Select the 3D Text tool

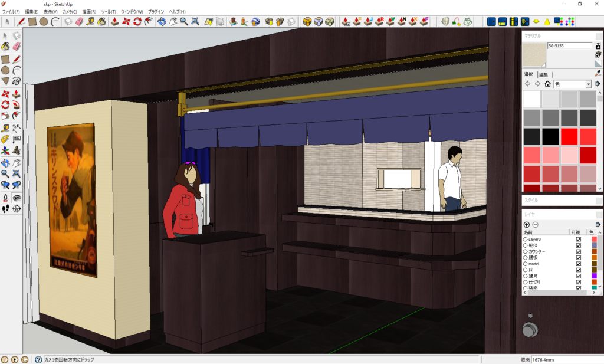[x=17, y=150]
